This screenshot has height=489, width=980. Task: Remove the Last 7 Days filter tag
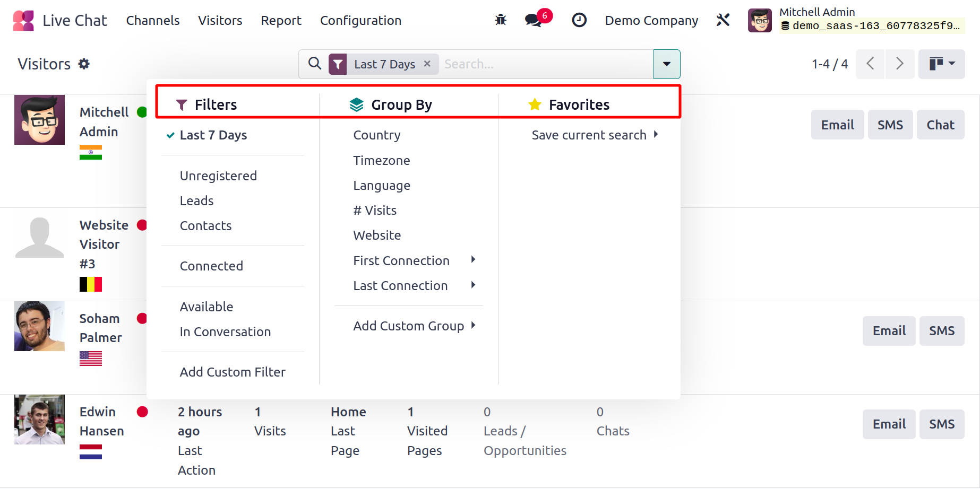point(427,64)
